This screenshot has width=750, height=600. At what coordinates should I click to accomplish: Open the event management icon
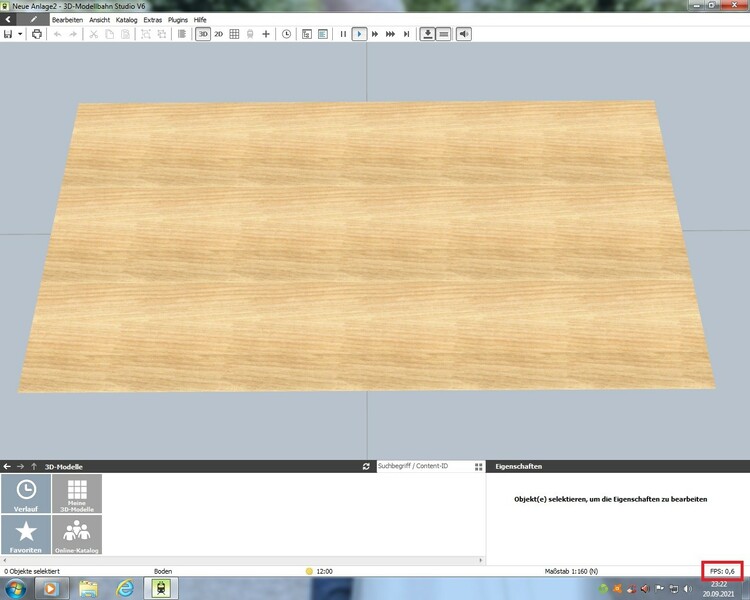pyautogui.click(x=307, y=34)
